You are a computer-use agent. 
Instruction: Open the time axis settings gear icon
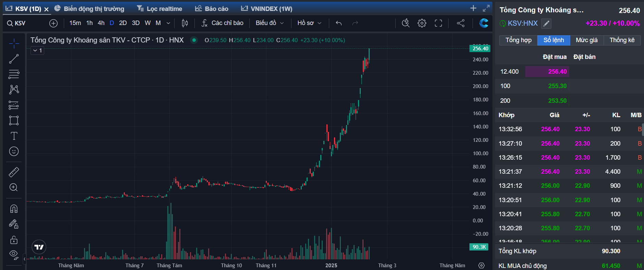coord(481,266)
